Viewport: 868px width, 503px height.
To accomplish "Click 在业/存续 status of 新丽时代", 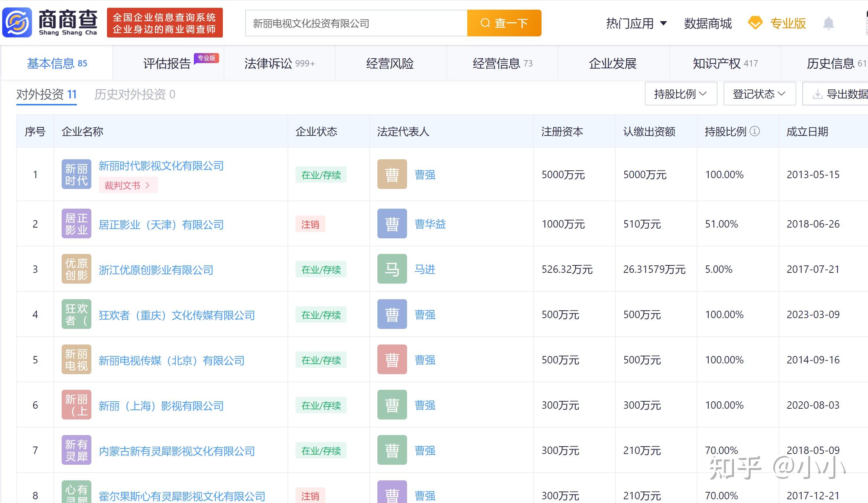I will (321, 174).
